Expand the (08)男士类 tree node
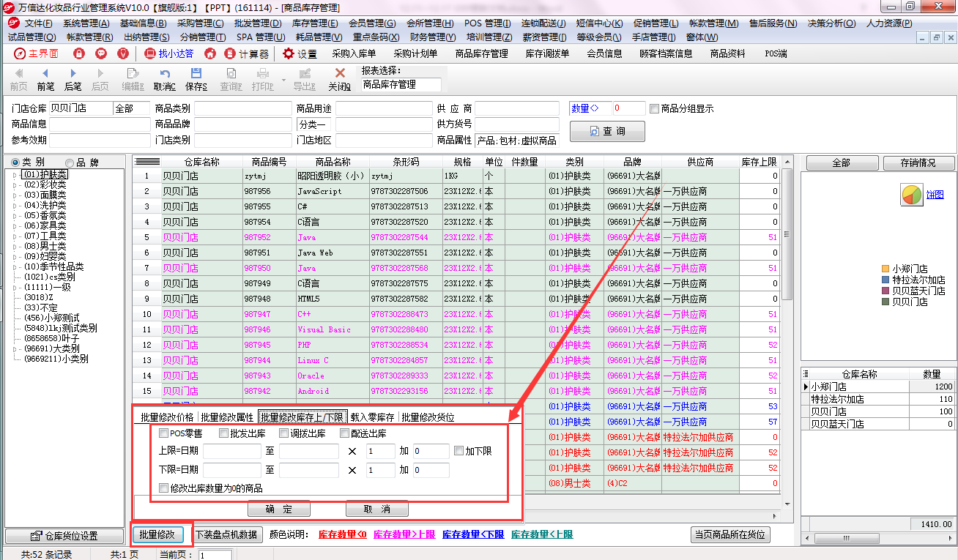958x560 pixels. tap(15, 247)
